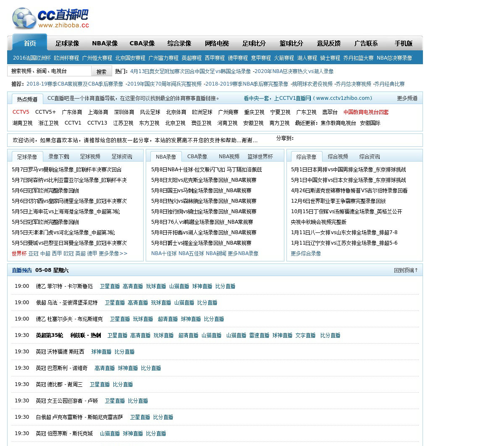Select the 综合视频 tab

coord(338,156)
